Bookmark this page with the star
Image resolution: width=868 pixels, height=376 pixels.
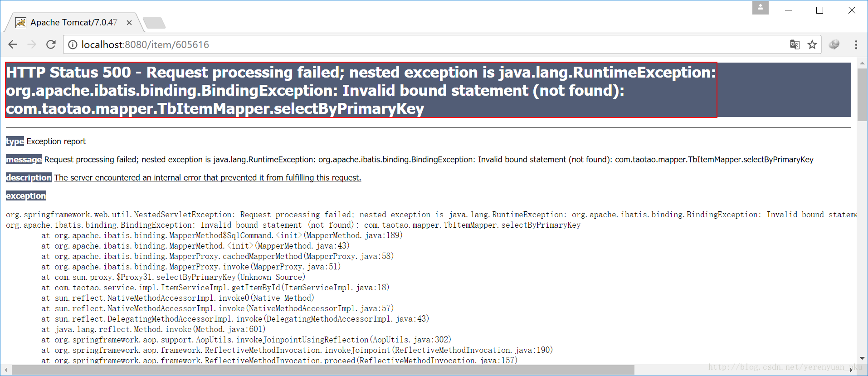click(812, 44)
